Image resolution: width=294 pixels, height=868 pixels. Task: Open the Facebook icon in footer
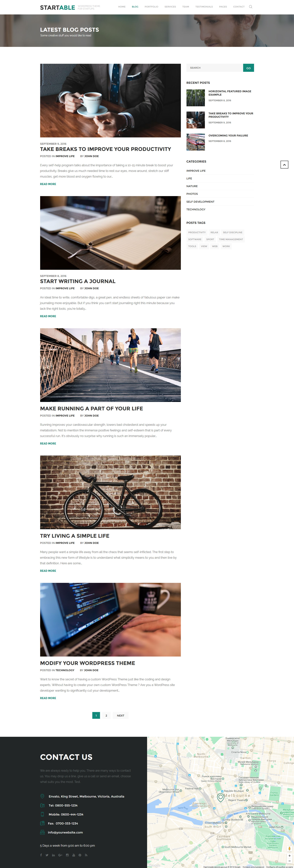pyautogui.click(x=41, y=855)
